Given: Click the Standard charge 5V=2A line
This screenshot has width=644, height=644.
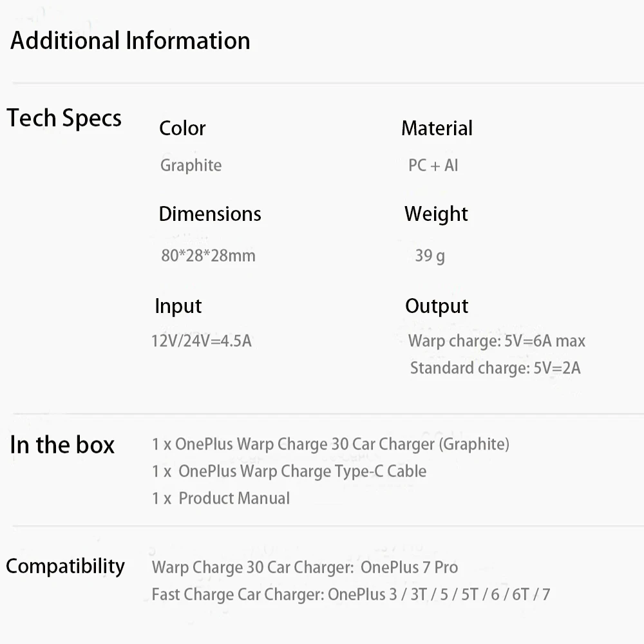Looking at the screenshot, I should coord(495,368).
